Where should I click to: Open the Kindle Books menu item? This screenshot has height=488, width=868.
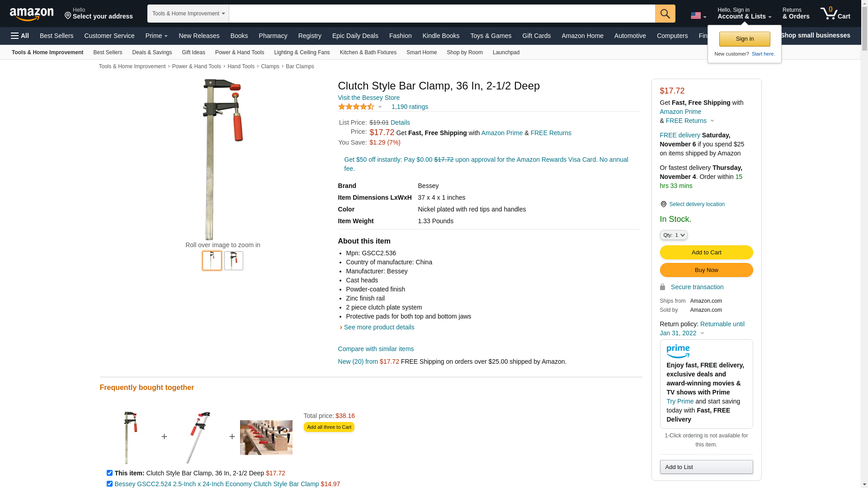point(441,36)
